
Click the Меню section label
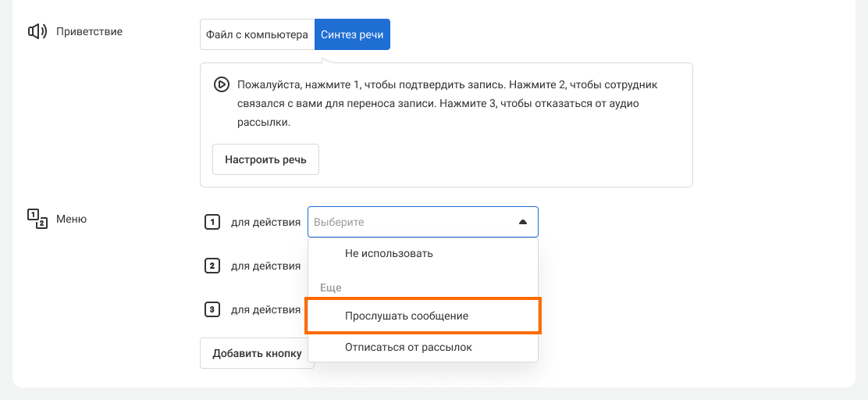(x=71, y=219)
